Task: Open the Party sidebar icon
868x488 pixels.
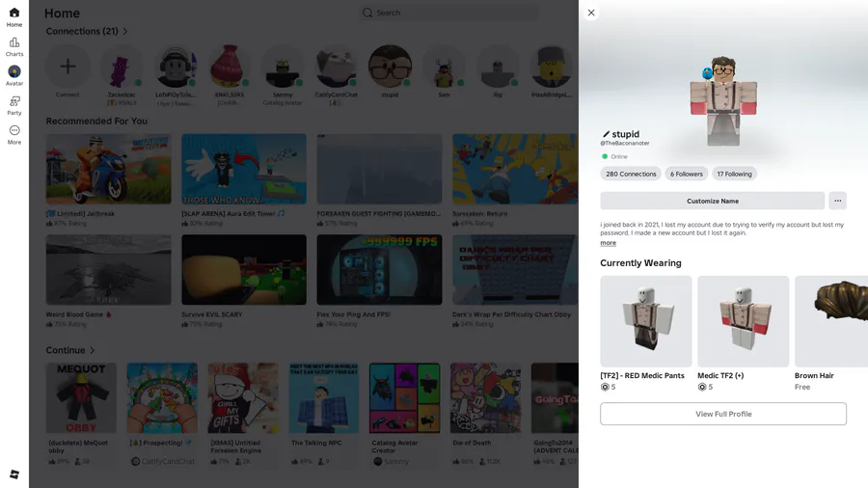Action: tap(14, 105)
